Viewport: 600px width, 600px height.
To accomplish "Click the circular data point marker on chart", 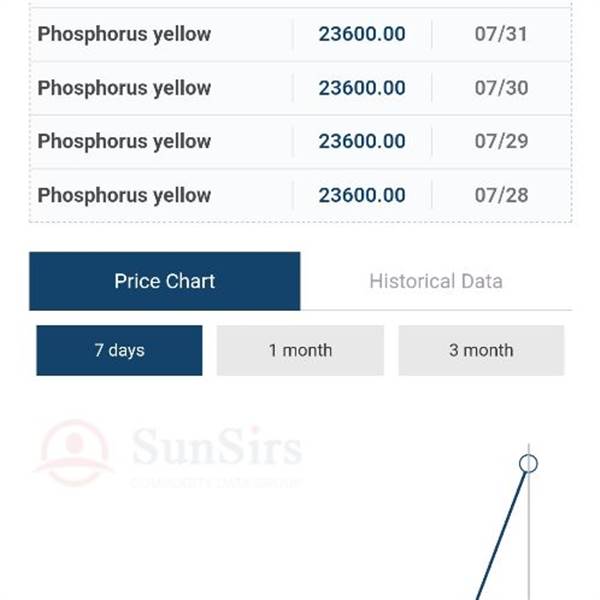I will tap(528, 464).
